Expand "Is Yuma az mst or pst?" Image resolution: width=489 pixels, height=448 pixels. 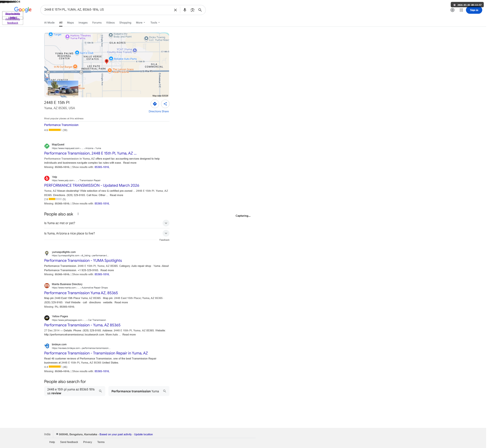click(107, 224)
